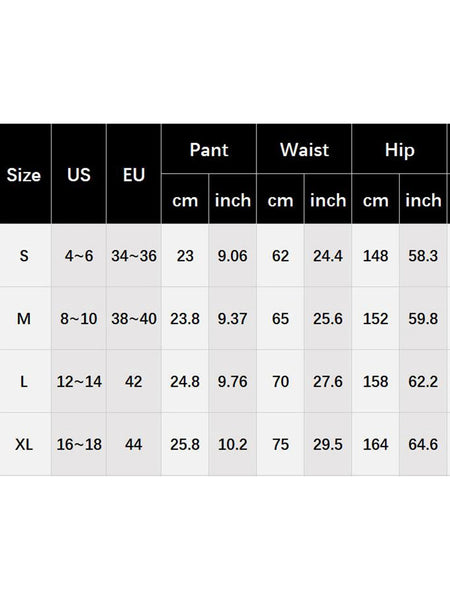Select waist inch value 25.6
The image size is (450, 600).
tap(328, 318)
